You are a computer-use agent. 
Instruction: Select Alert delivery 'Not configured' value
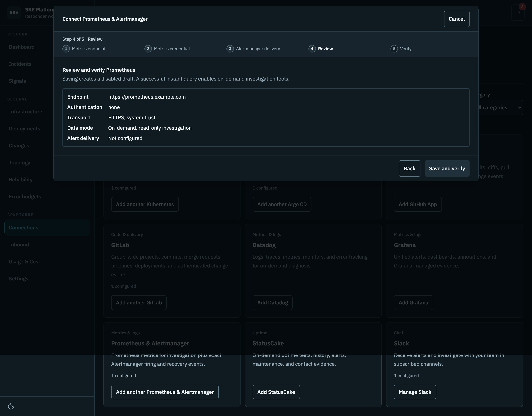125,138
